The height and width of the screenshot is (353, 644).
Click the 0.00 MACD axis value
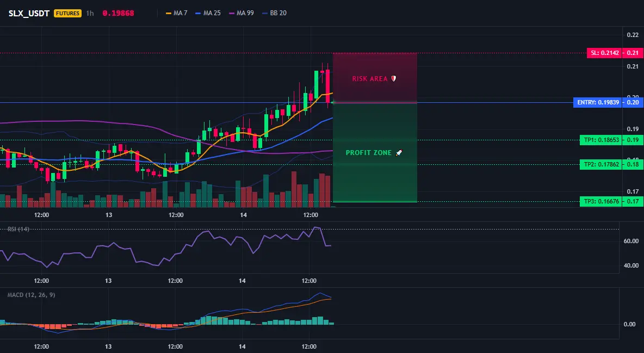[x=630, y=324]
